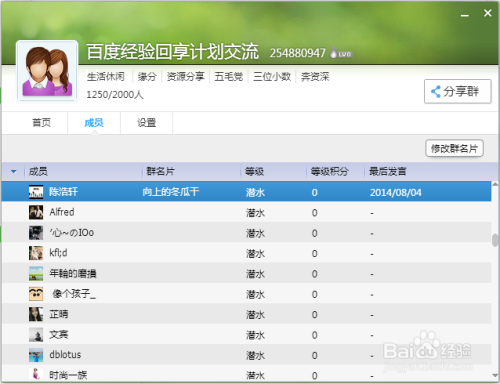
Task: Open avatar of 正晴
Action: [x=36, y=314]
